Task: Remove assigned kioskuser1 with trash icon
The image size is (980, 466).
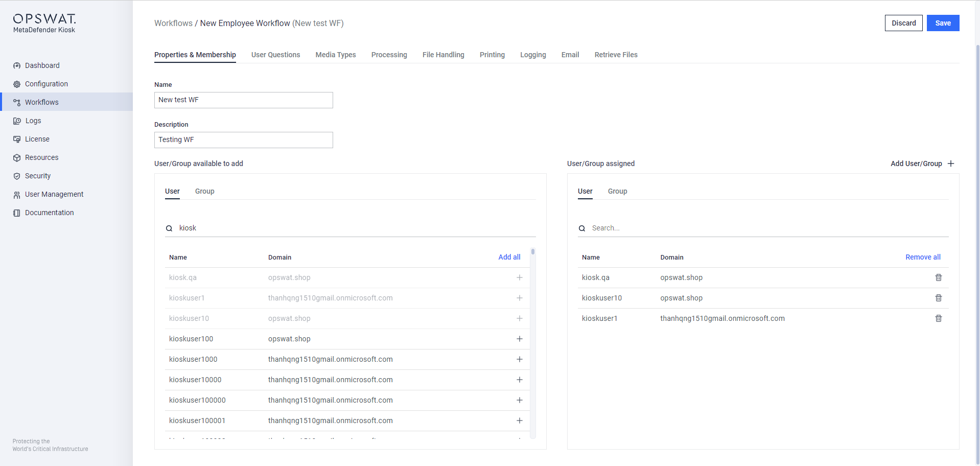Action: (939, 318)
